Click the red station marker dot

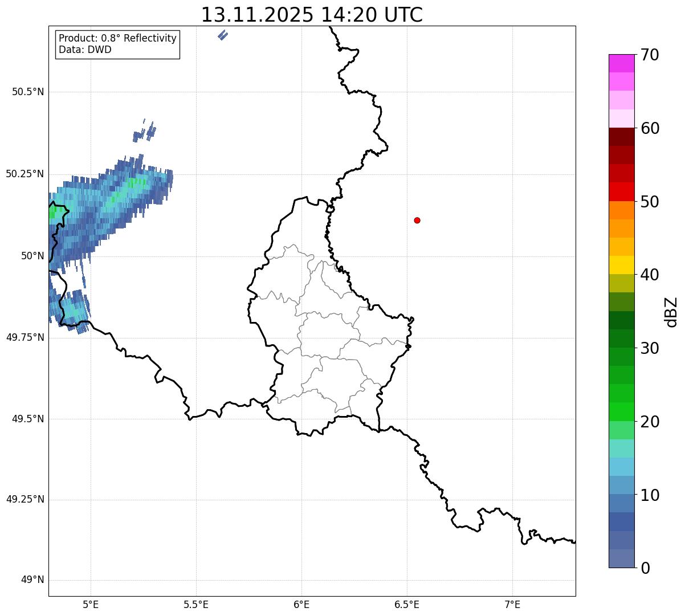[417, 220]
